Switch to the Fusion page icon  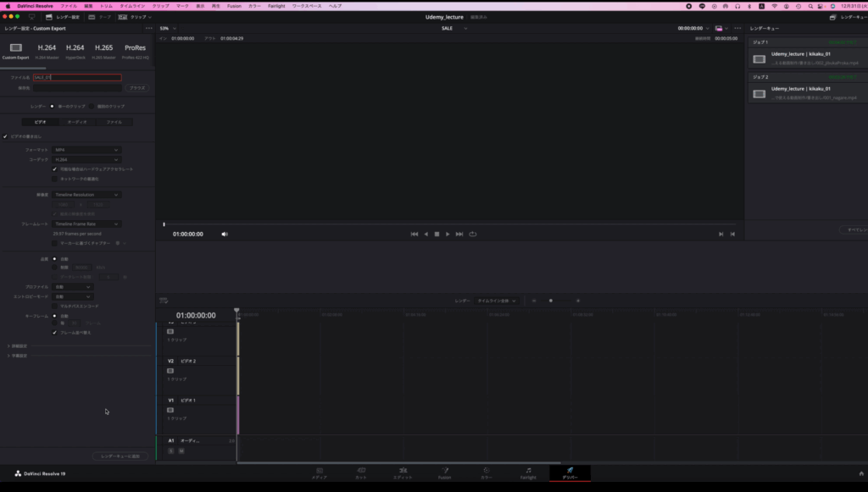[444, 473]
